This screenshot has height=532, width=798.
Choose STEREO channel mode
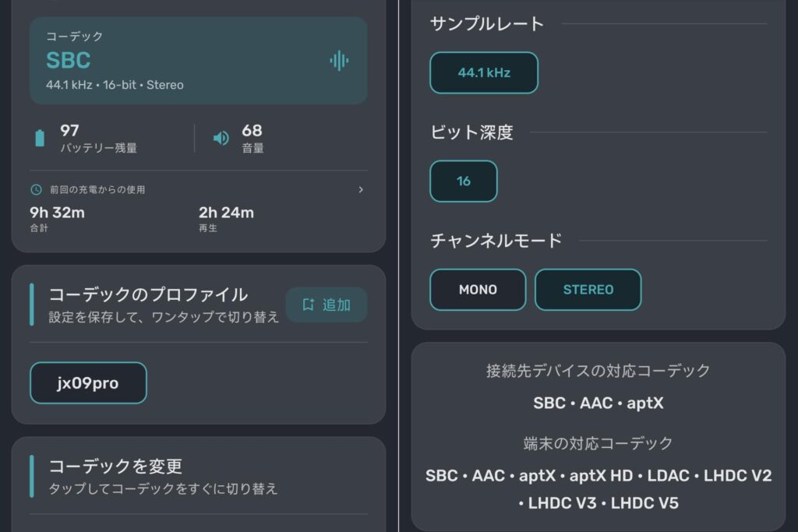coord(588,290)
